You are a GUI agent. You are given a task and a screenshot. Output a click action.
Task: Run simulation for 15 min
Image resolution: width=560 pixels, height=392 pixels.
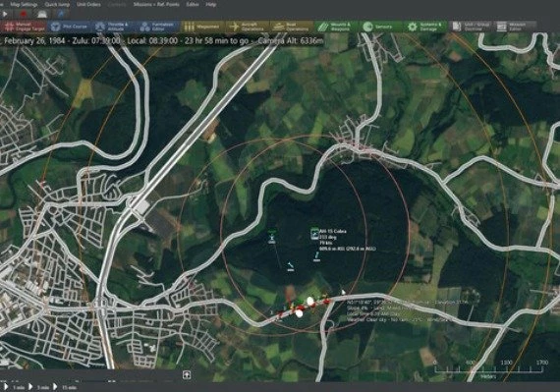[65, 387]
